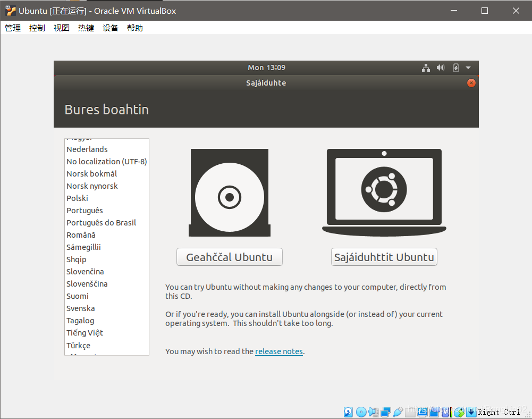Click the keyboard capture down-arrow icon
Image resolution: width=532 pixels, height=419 pixels.
[x=471, y=412]
